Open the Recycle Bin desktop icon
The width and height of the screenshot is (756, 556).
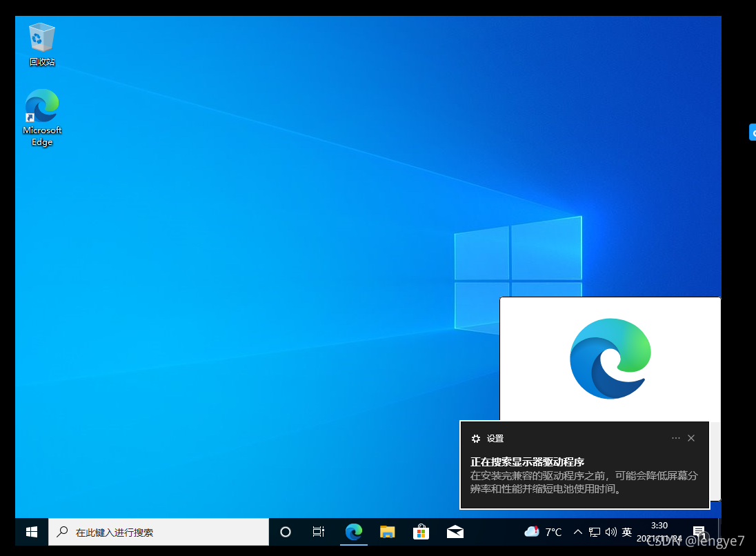42,39
